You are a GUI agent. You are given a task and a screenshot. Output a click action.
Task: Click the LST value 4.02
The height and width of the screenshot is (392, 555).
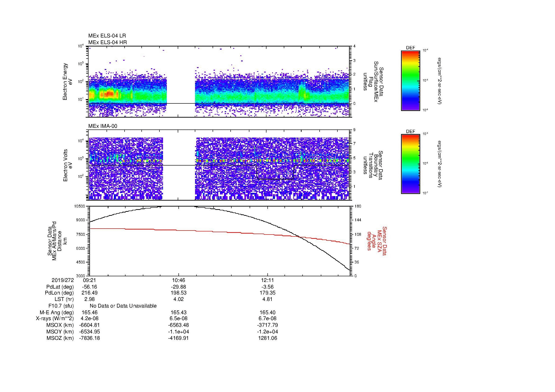coord(178,299)
